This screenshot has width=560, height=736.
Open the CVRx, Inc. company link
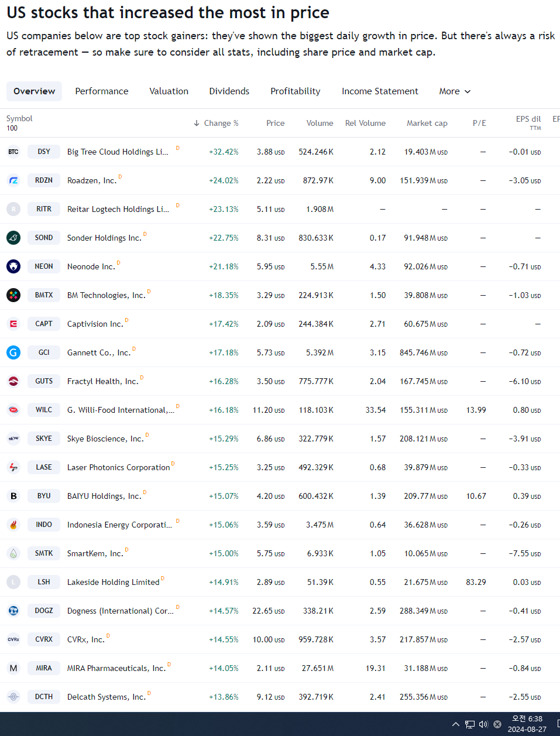pyautogui.click(x=86, y=639)
